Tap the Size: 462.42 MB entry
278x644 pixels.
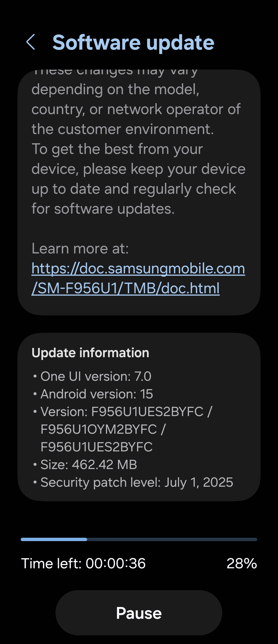(x=85, y=465)
